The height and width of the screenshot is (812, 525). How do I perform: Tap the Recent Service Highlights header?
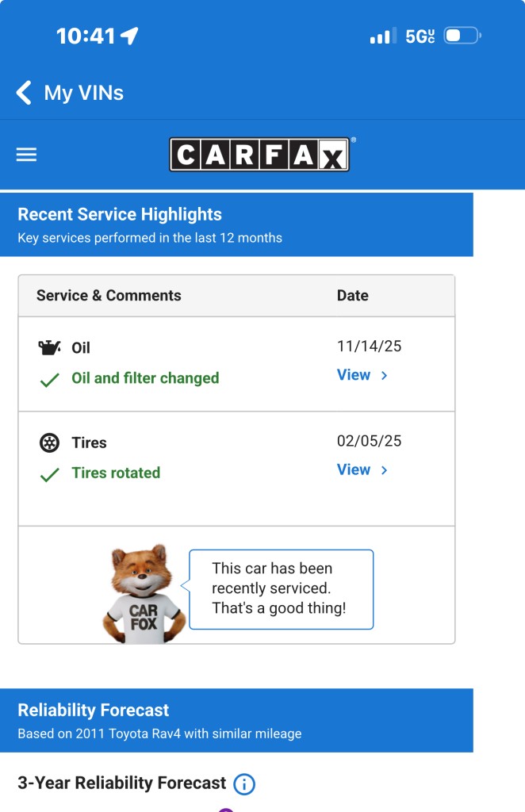[119, 214]
